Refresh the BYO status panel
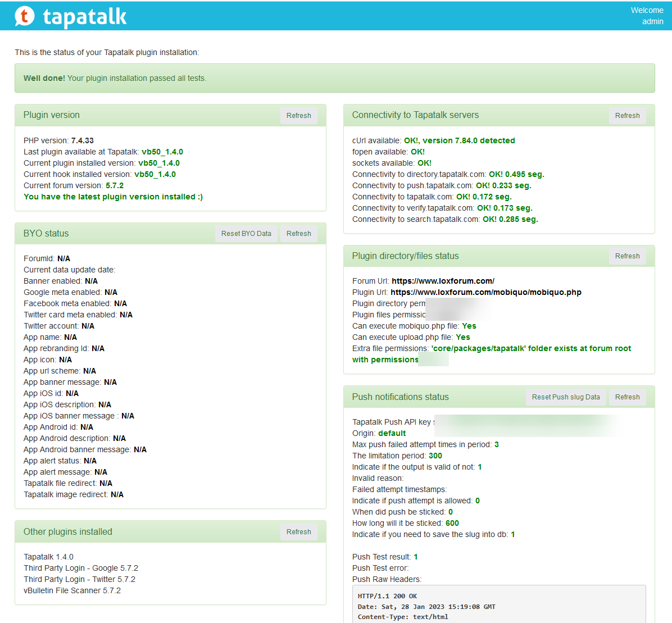The height and width of the screenshot is (623, 672). tap(299, 234)
